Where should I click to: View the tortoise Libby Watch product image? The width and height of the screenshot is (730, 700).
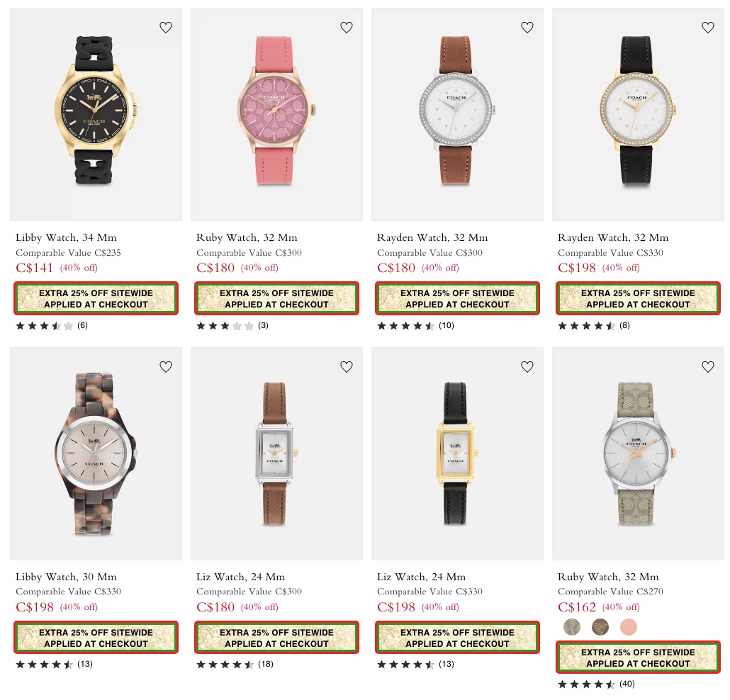pyautogui.click(x=96, y=453)
